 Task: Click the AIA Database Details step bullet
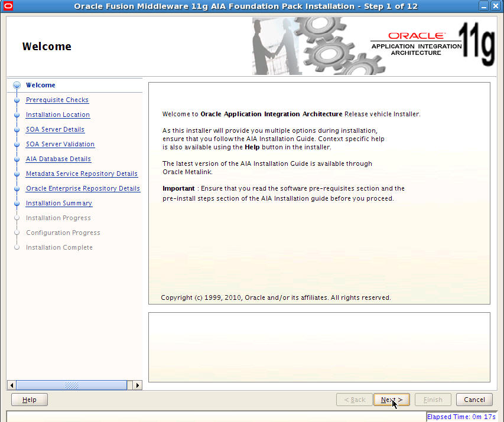(x=17, y=159)
